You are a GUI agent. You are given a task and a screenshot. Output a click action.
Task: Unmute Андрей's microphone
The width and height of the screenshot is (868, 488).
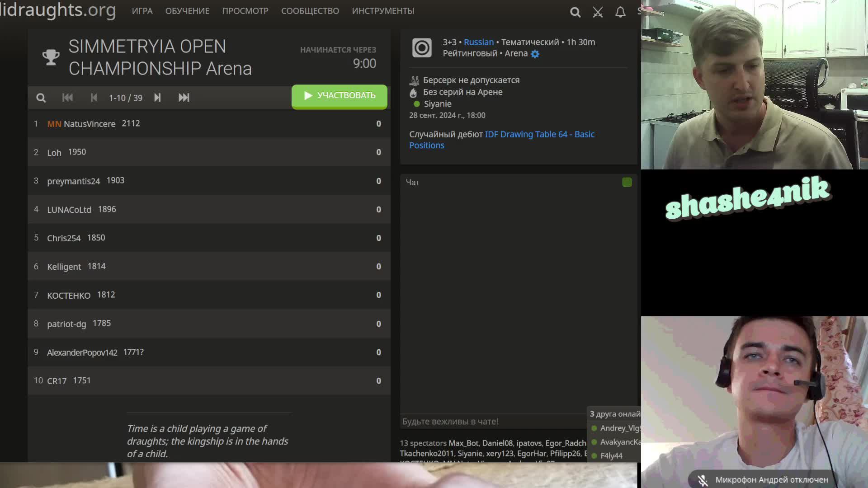click(703, 480)
